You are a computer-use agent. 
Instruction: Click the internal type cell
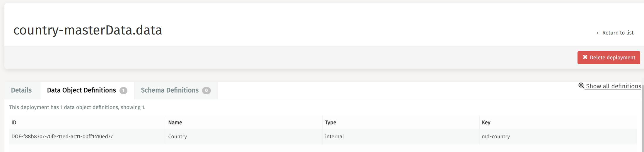coord(334,137)
